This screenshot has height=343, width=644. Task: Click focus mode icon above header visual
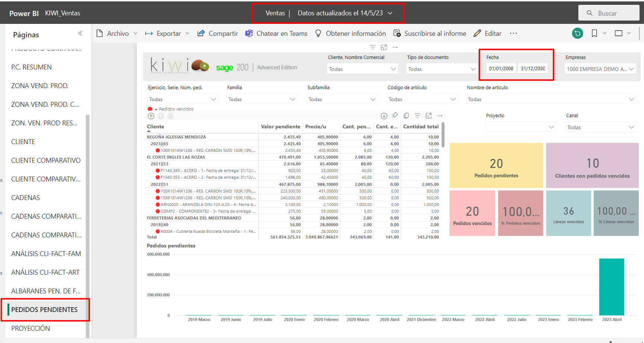tap(384, 47)
